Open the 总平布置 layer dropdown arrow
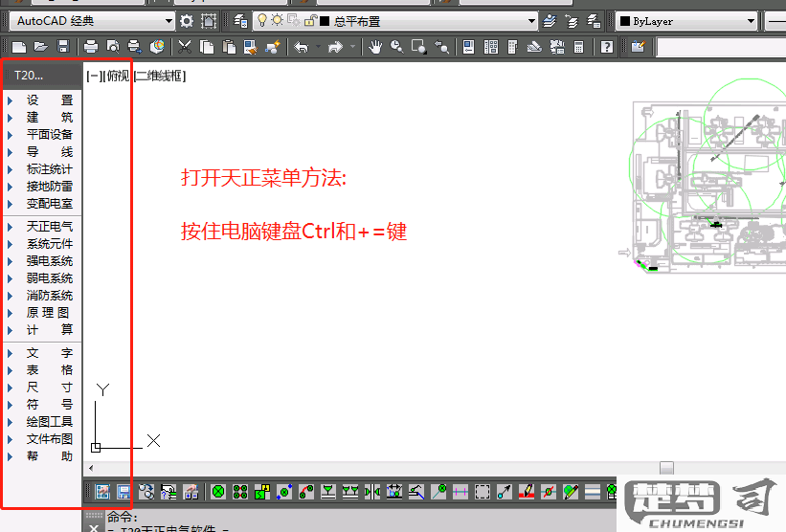This screenshot has height=532, width=786. coord(531,21)
